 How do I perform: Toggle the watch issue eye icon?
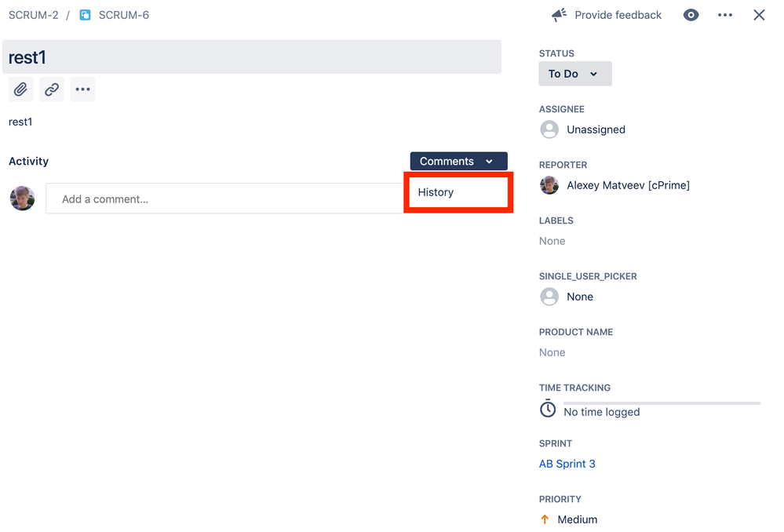click(691, 15)
